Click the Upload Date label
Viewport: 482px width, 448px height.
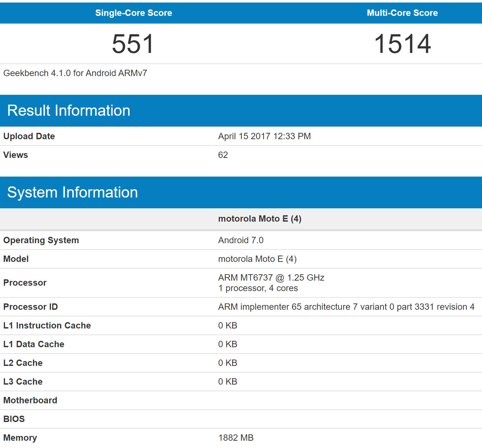(x=29, y=136)
